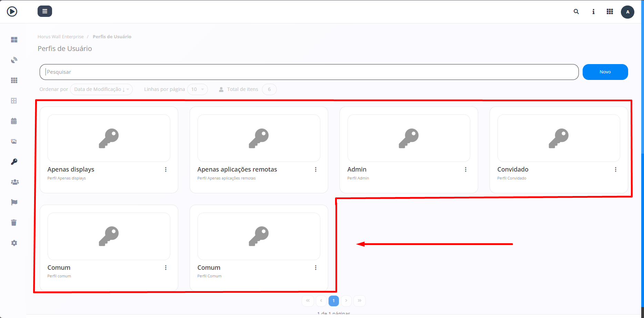Open the dashboard grid icon in the sidebar
The width and height of the screenshot is (644, 318).
coord(14,40)
